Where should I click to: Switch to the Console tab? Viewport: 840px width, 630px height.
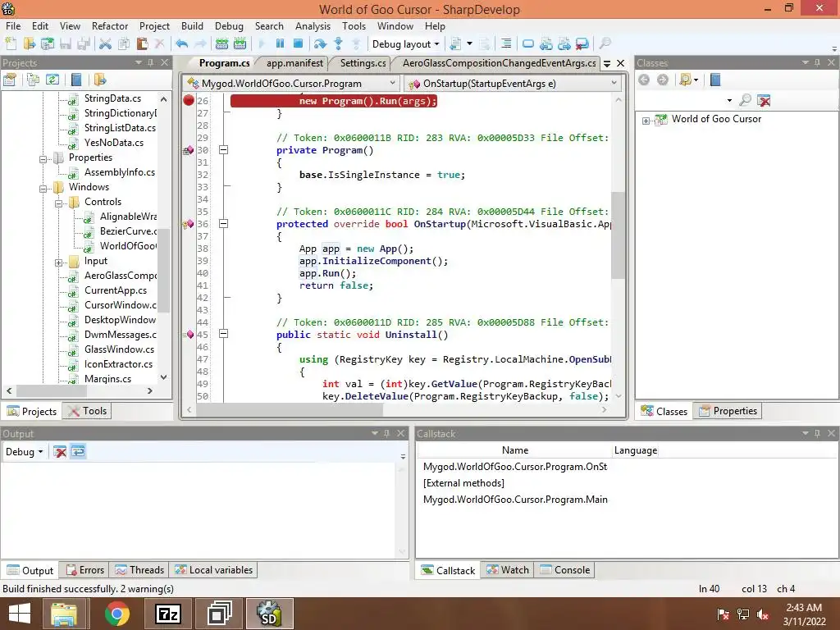point(565,570)
